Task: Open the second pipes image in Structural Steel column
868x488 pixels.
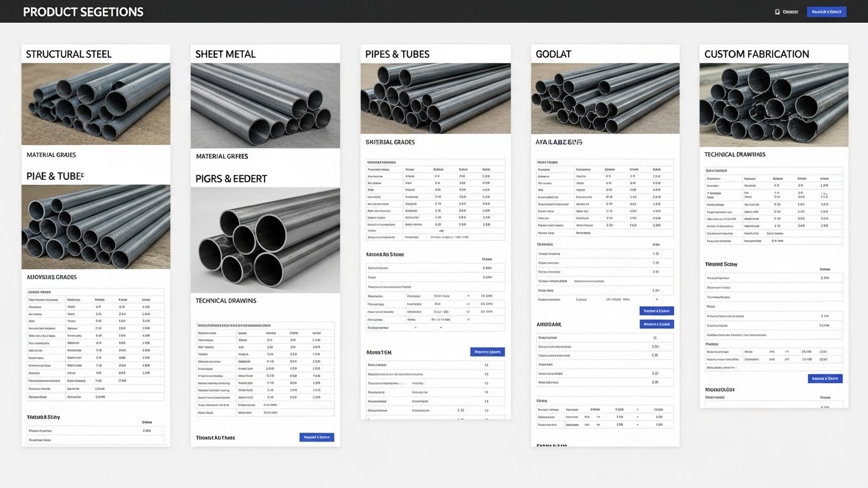Action: point(95,227)
